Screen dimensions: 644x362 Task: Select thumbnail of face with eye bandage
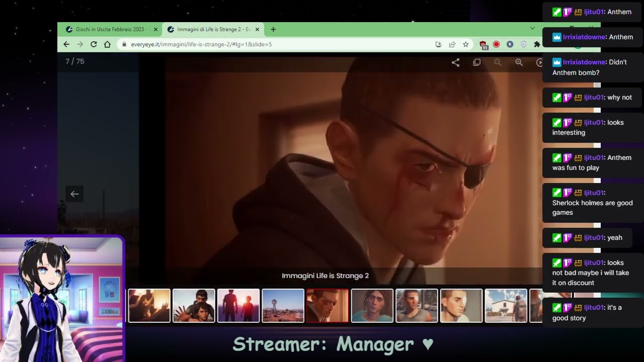point(461,305)
